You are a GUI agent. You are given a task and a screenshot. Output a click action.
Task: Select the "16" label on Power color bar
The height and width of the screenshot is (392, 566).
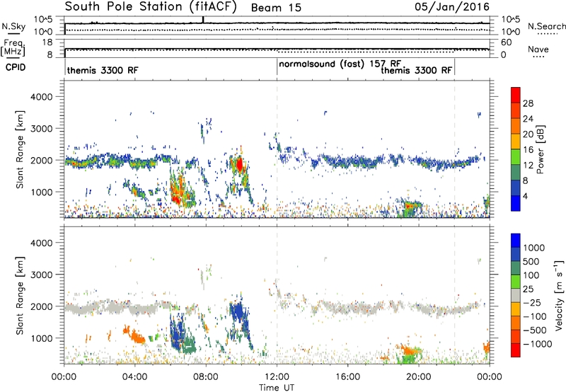pos(528,150)
